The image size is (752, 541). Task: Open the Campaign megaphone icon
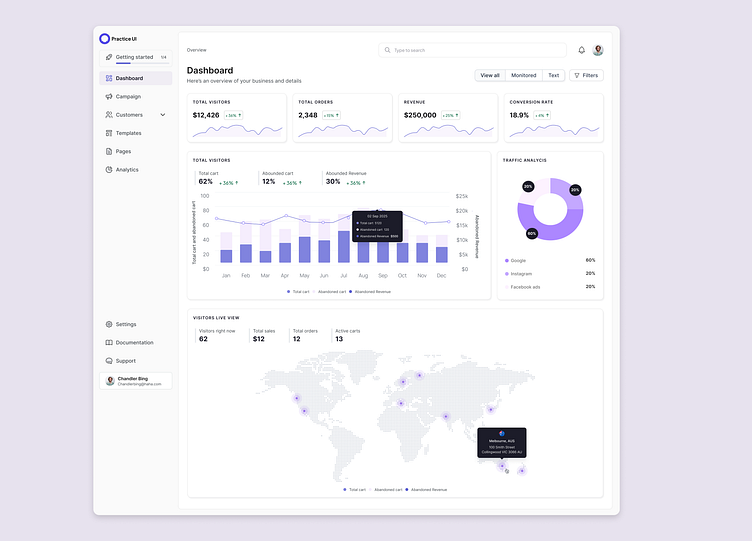point(108,97)
